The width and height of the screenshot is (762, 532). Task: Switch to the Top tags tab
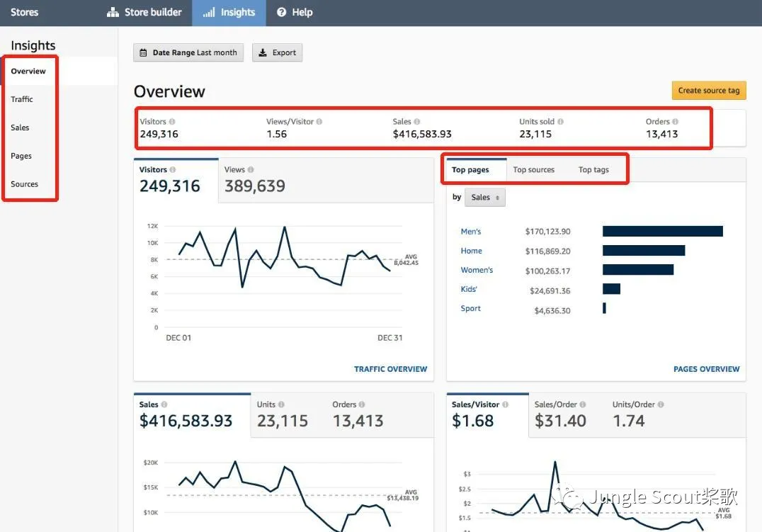[x=593, y=170]
